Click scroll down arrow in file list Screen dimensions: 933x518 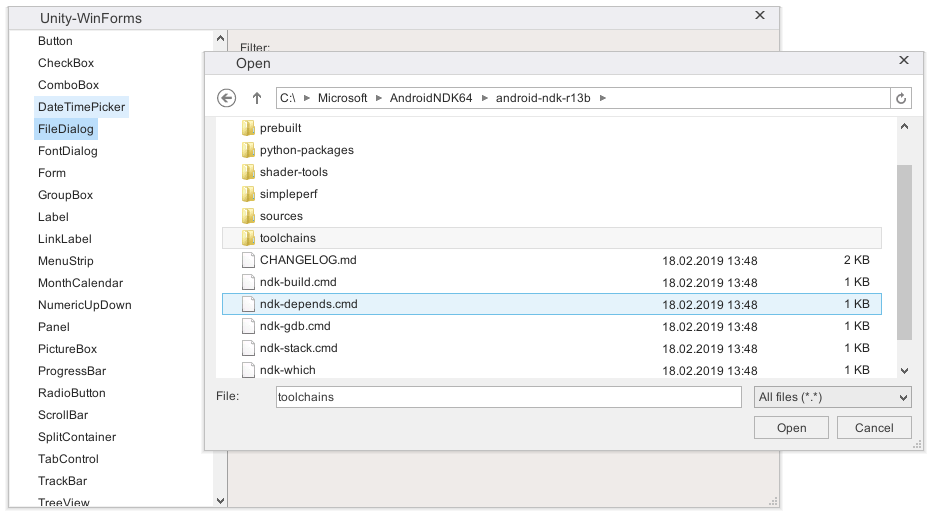904,371
